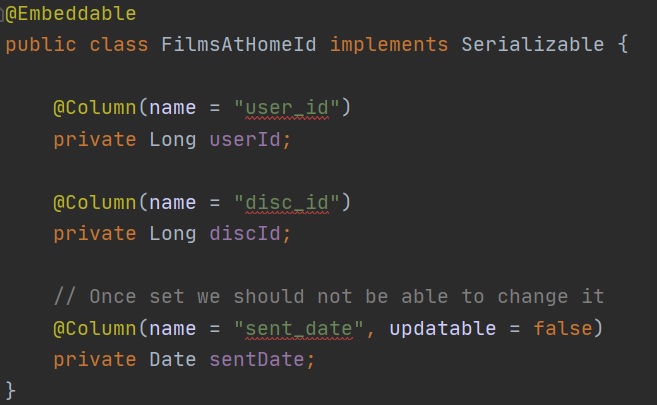Image resolution: width=657 pixels, height=405 pixels.
Task: Click the "sent_date" string literal
Action: (x=299, y=328)
